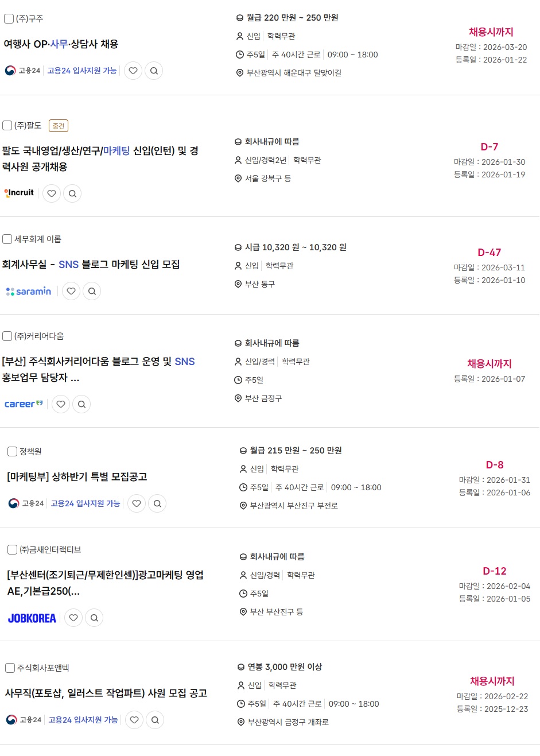Image resolution: width=540 pixels, height=756 pixels.
Task: Click magnifier icon beside JOBKOREA logo
Action: tap(94, 618)
